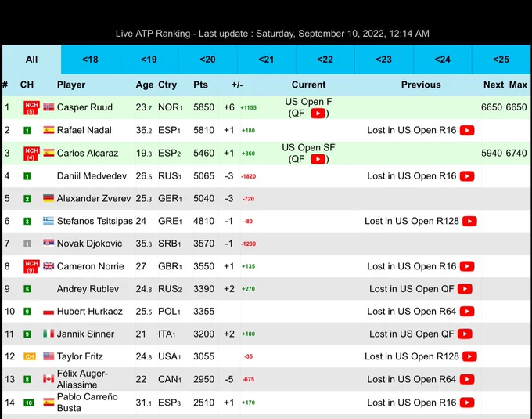Click the Player column header

coord(71,85)
